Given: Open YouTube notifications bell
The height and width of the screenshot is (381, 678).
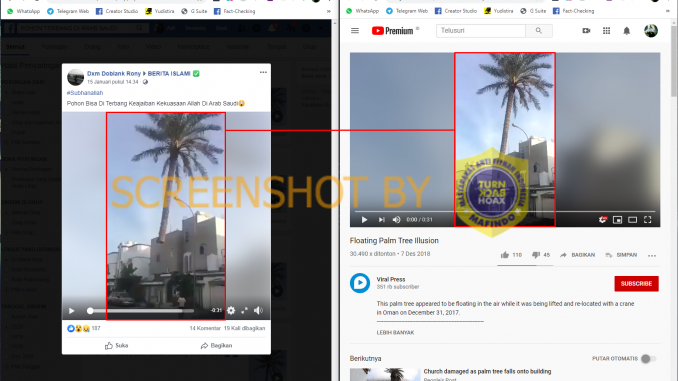Looking at the screenshot, I should pos(627,31).
